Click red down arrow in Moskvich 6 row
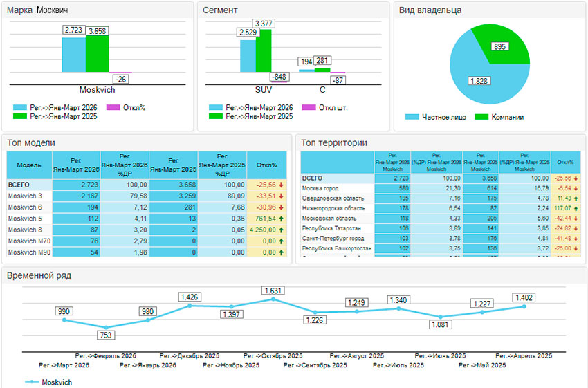Screen dimensions: 588x388 point(282,207)
